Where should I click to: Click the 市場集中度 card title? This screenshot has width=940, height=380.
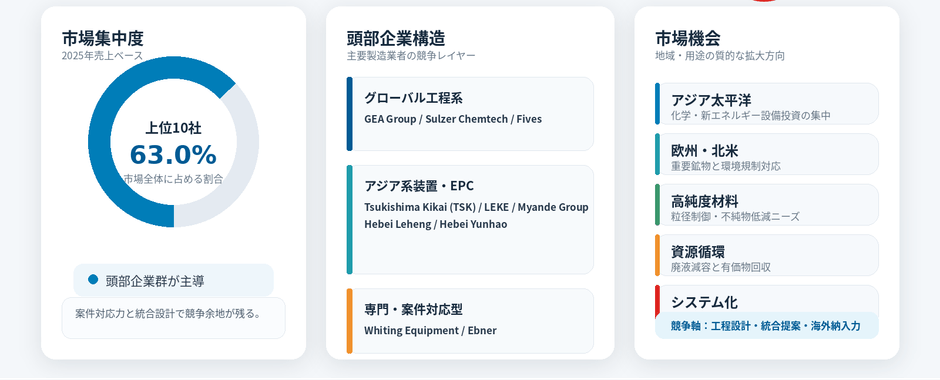(103, 38)
